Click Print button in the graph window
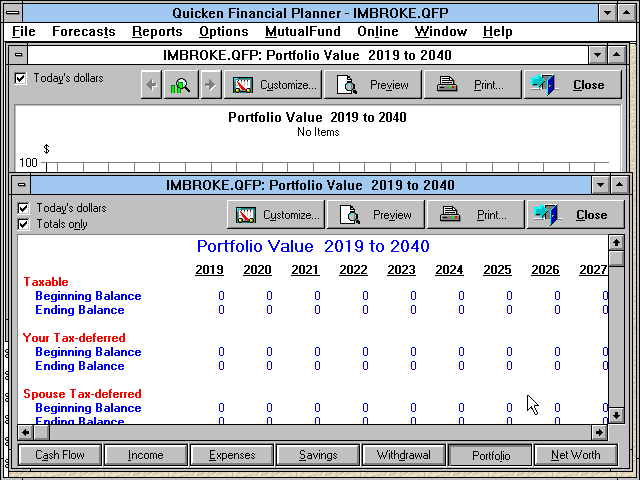 pos(473,85)
